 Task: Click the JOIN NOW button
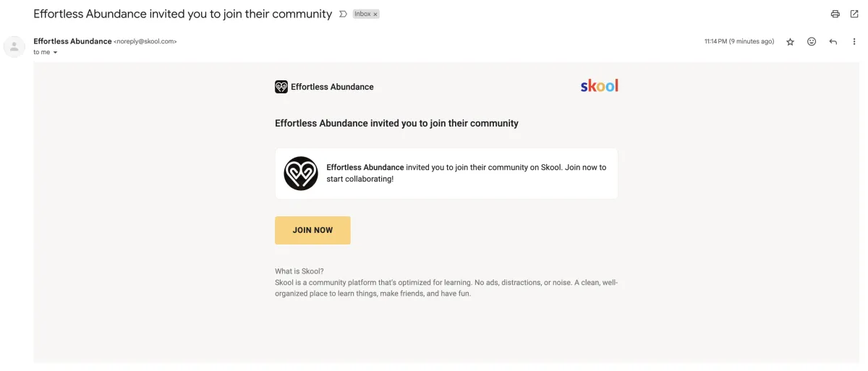coord(312,230)
